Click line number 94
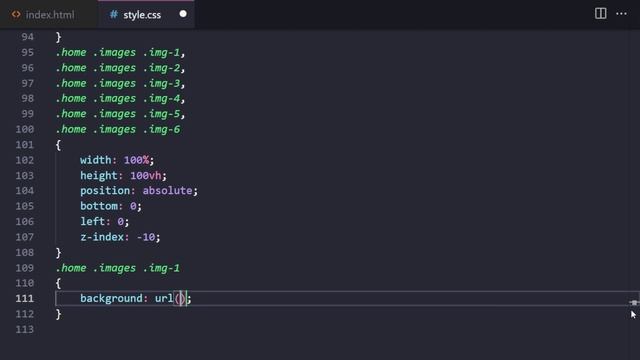 (x=27, y=37)
